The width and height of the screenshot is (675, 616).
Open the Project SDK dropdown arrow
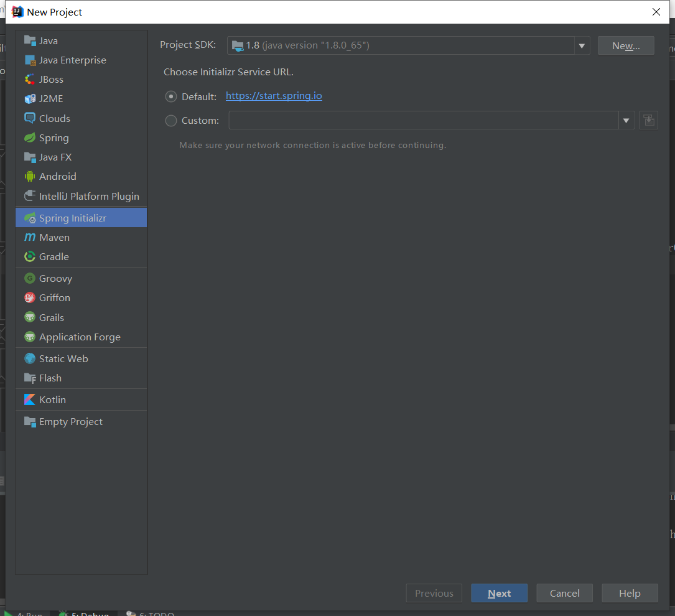click(x=582, y=45)
